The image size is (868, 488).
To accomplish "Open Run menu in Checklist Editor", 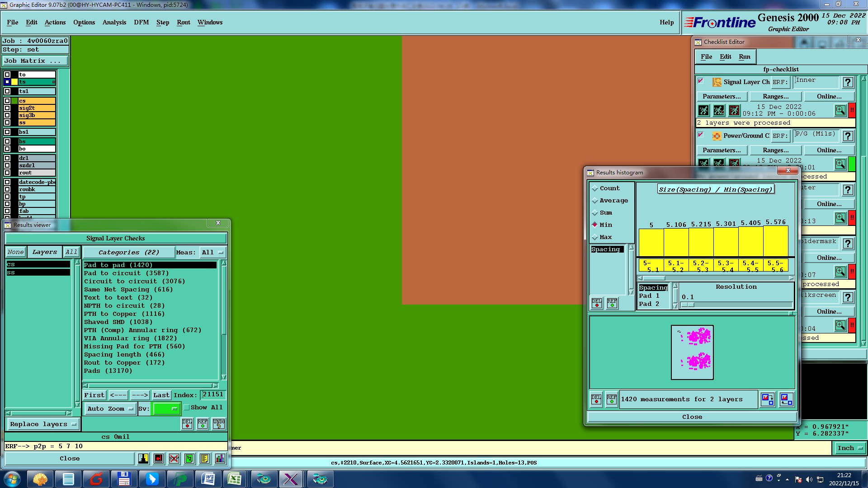I will (x=744, y=56).
